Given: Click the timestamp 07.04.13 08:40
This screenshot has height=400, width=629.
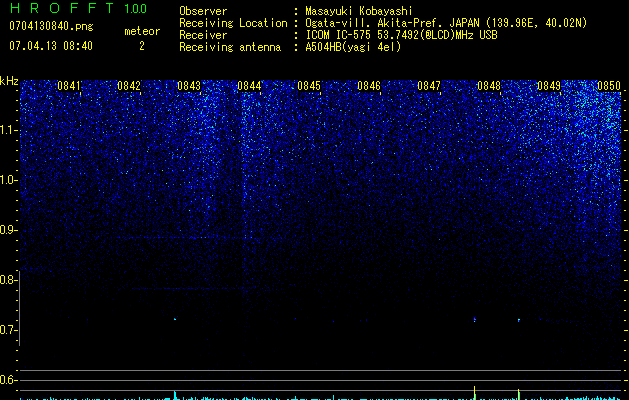Looking at the screenshot, I should click(51, 46).
